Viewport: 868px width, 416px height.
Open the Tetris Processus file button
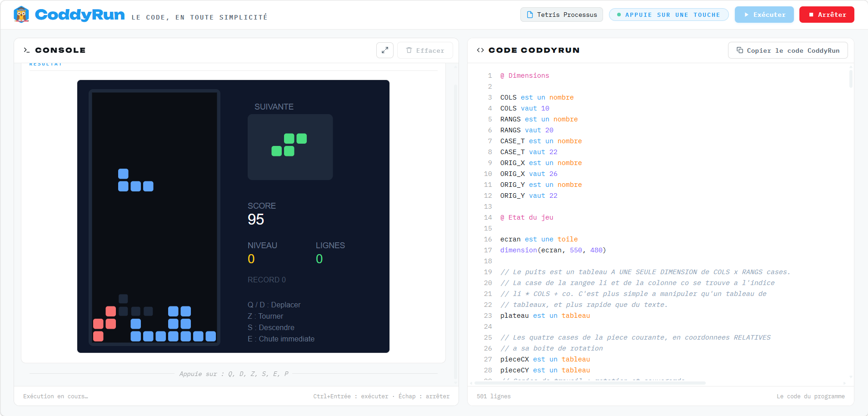point(562,15)
